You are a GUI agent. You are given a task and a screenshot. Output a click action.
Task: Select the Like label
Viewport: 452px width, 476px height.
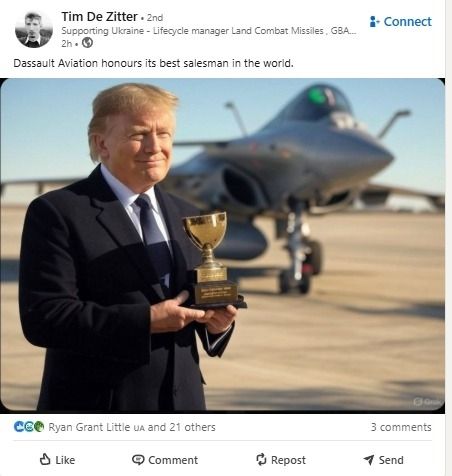point(65,460)
